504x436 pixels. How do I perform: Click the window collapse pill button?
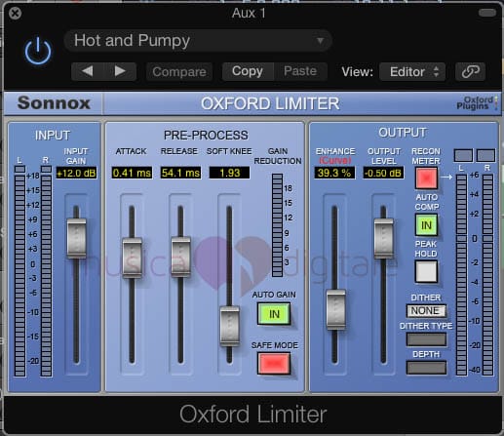click(x=486, y=13)
